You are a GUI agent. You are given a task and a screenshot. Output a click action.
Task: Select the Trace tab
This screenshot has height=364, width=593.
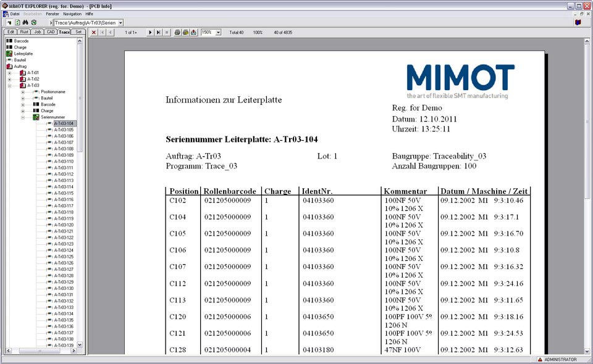[64, 31]
